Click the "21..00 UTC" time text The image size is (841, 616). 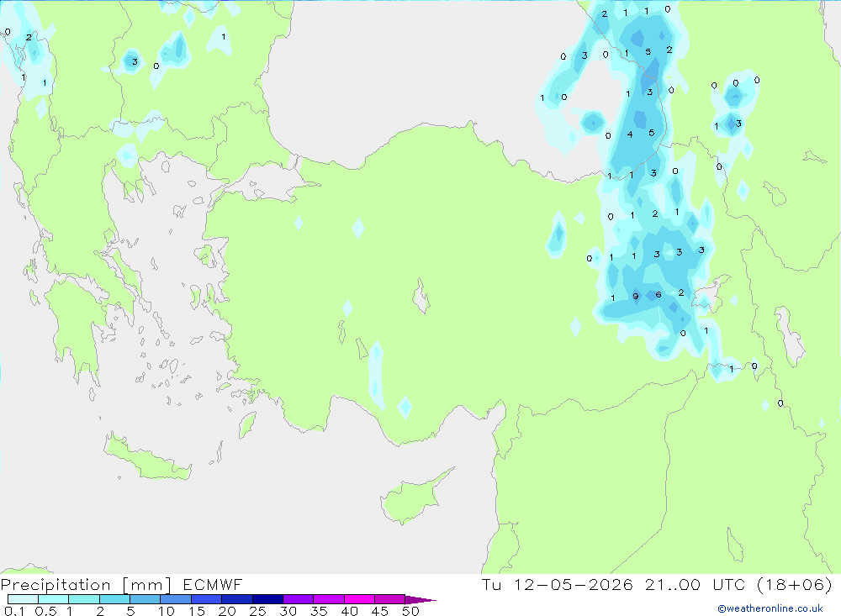tap(696, 584)
